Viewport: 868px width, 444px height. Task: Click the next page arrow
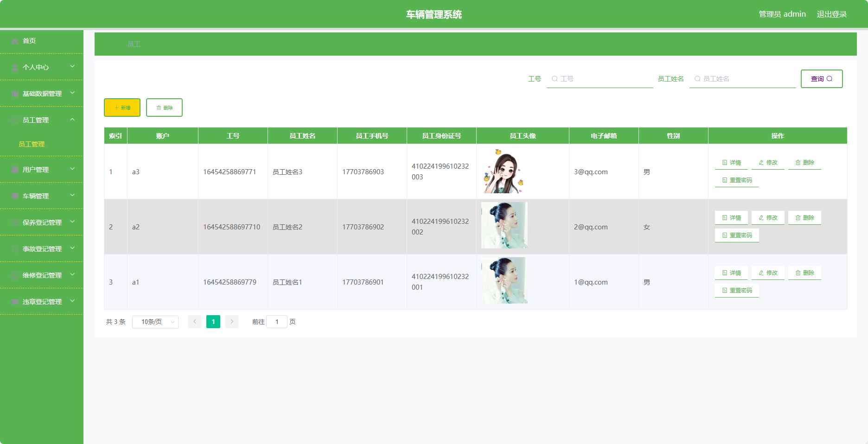232,322
